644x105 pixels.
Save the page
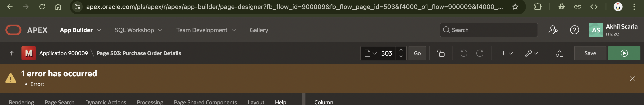click(590, 53)
